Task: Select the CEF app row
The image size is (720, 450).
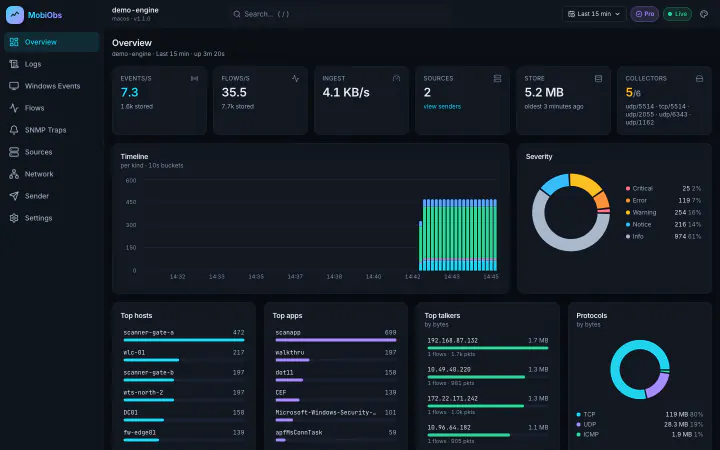Action: point(336,396)
